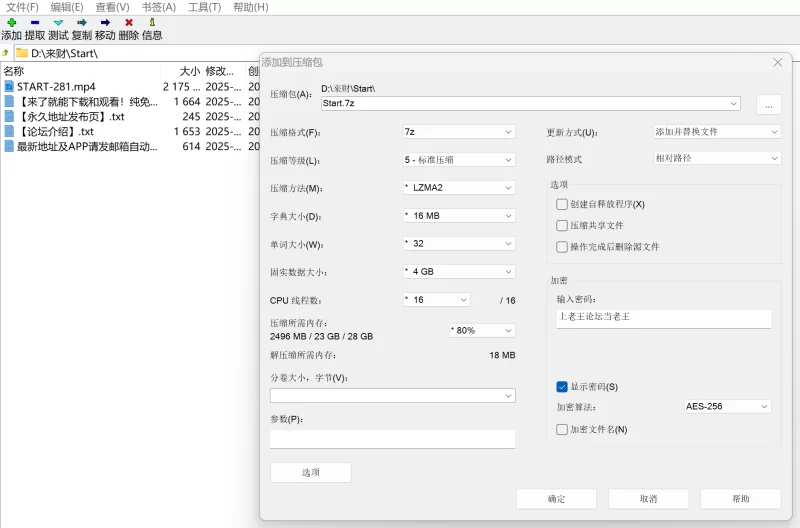Viewport: 800px width, 528px height.
Task: Open the 单词大小 32 dropdown
Action: point(459,243)
